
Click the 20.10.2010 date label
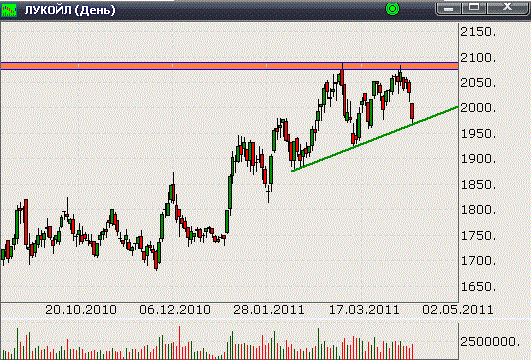81,310
